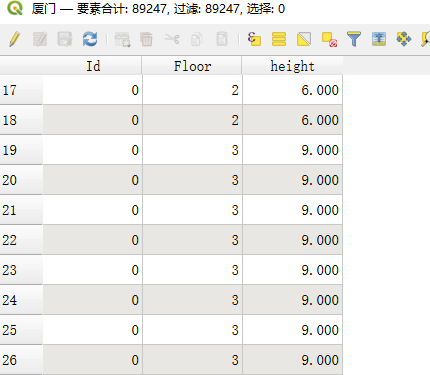Click Floor value 2 in row 17
Viewport: 430px width, 375px height.
tap(193, 90)
